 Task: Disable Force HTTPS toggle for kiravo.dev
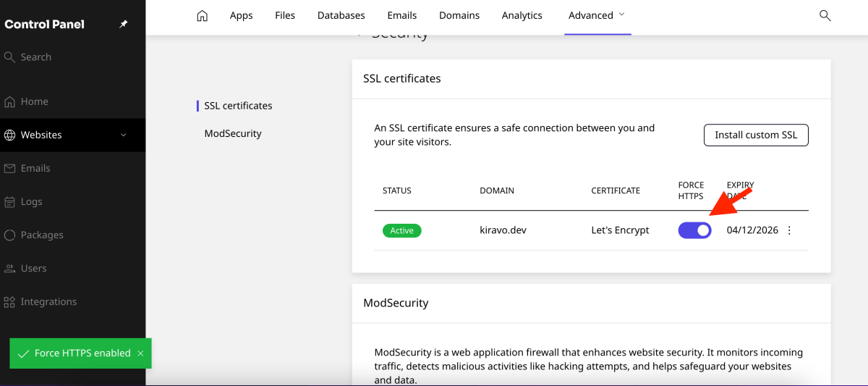click(x=694, y=230)
